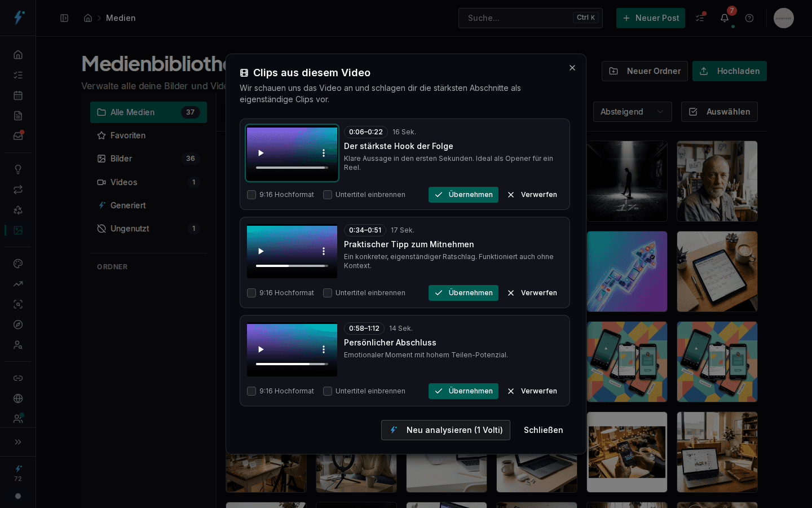The image size is (812, 508).
Task: Expand the left sidebar with double chevron
Action: pyautogui.click(x=18, y=442)
